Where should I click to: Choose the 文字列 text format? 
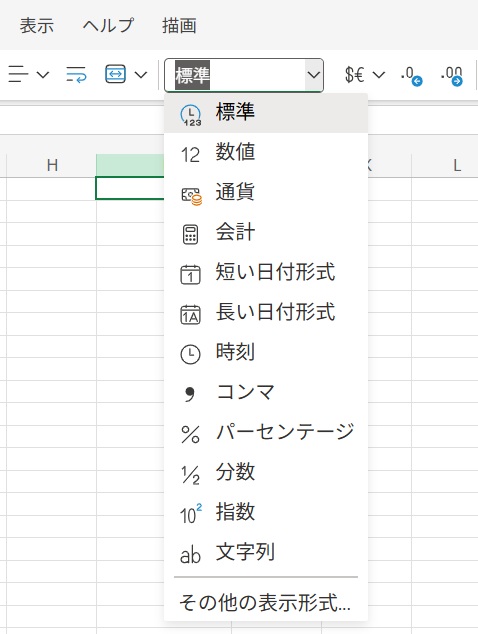coord(266,553)
